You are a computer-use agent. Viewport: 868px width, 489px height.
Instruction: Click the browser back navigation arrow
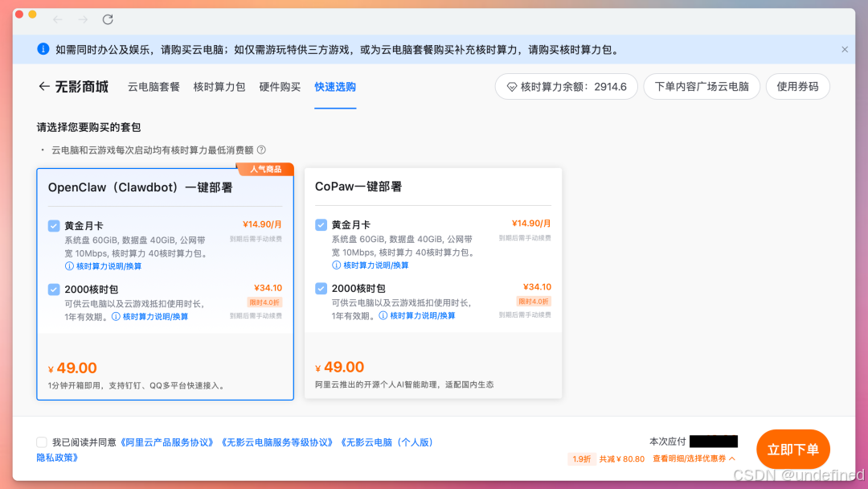57,19
